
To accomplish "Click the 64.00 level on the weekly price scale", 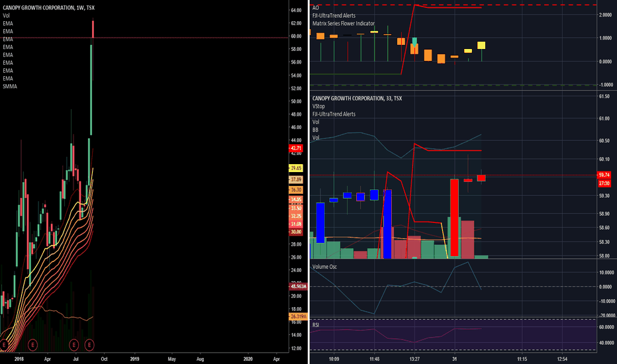I will [x=296, y=10].
